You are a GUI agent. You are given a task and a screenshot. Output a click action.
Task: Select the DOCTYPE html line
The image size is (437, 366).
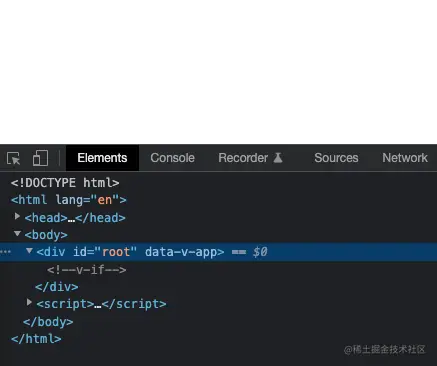[65, 183]
